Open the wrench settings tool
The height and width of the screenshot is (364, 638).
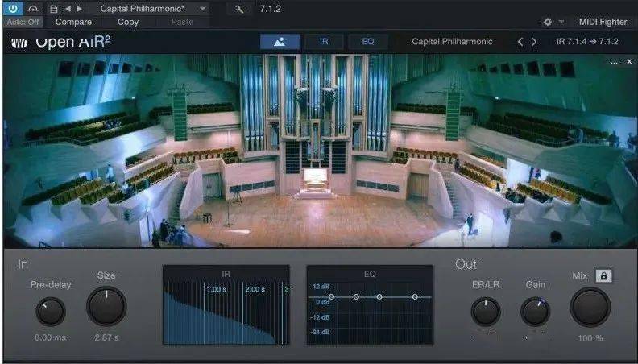[x=239, y=9]
